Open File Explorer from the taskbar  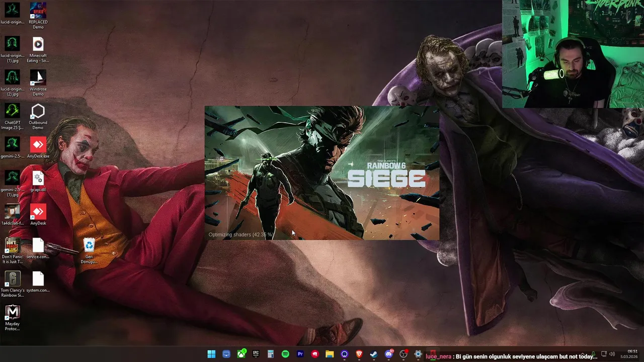tap(330, 354)
